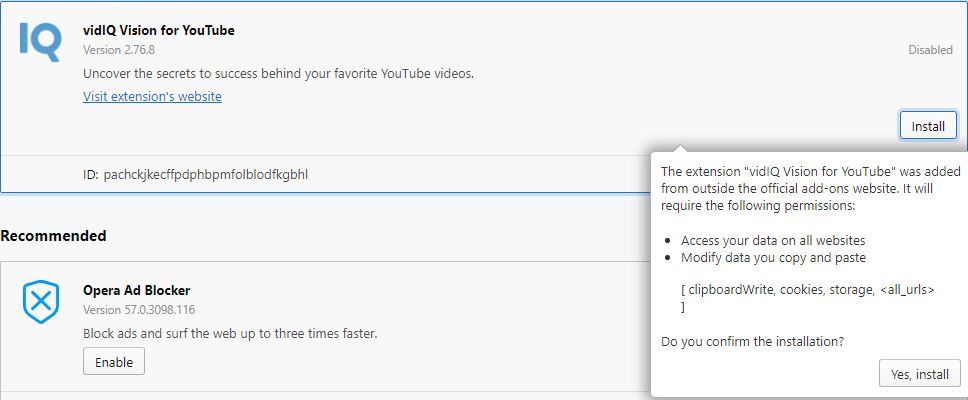
Task: Confirm with the Yes, install button
Action: [919, 374]
